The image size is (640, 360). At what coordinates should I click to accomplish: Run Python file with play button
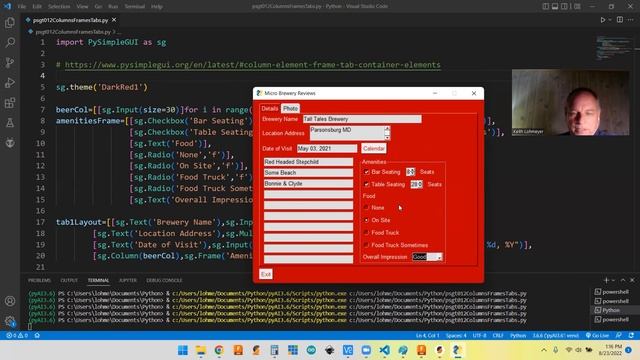coord(602,20)
